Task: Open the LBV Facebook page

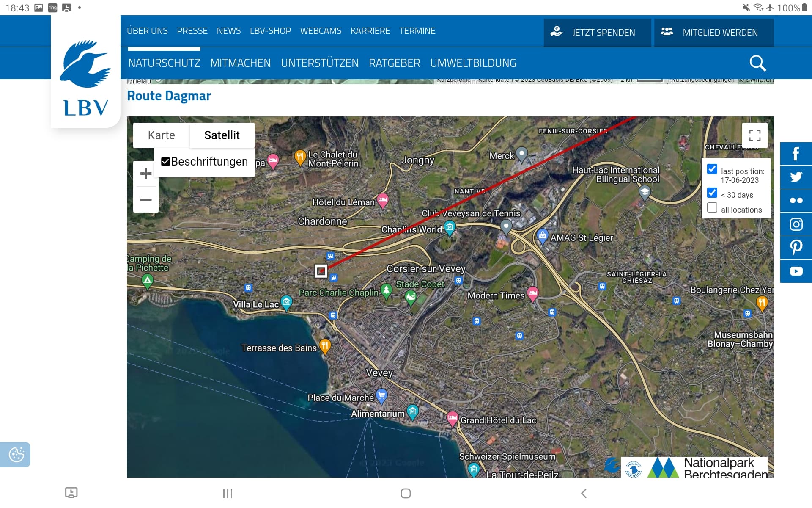Action: 796,154
